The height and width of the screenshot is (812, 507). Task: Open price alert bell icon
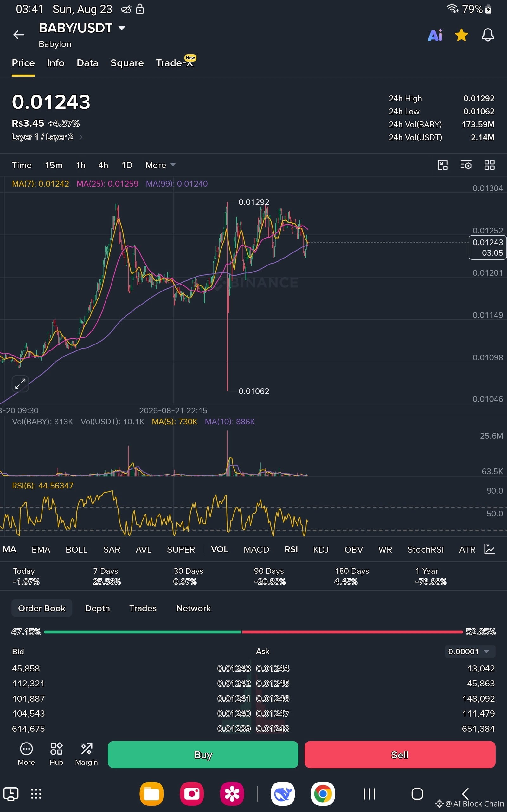click(488, 35)
